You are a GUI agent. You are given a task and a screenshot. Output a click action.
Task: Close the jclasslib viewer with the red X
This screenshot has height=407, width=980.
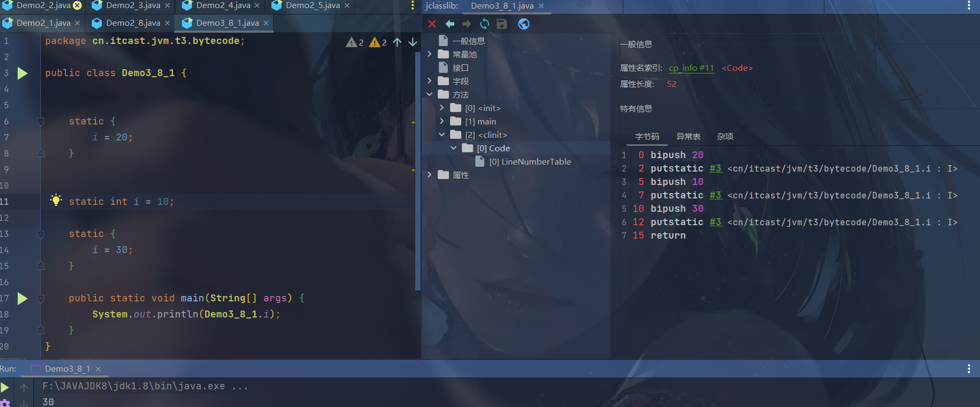click(x=432, y=24)
